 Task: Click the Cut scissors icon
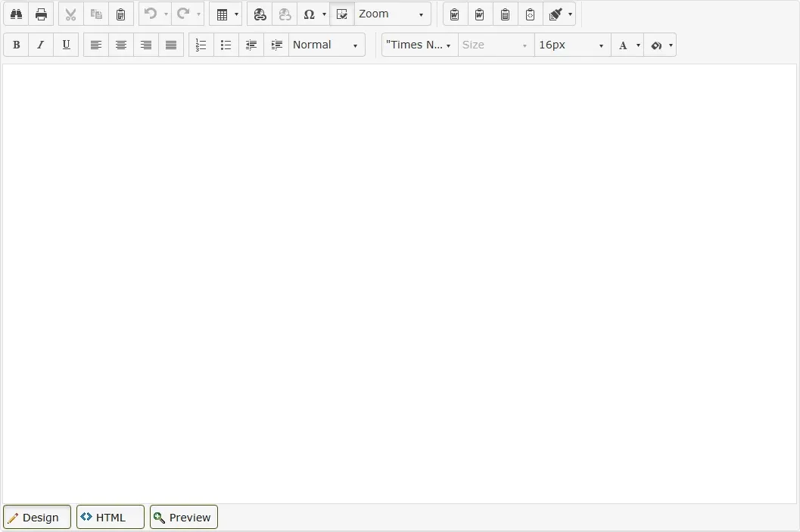point(70,14)
